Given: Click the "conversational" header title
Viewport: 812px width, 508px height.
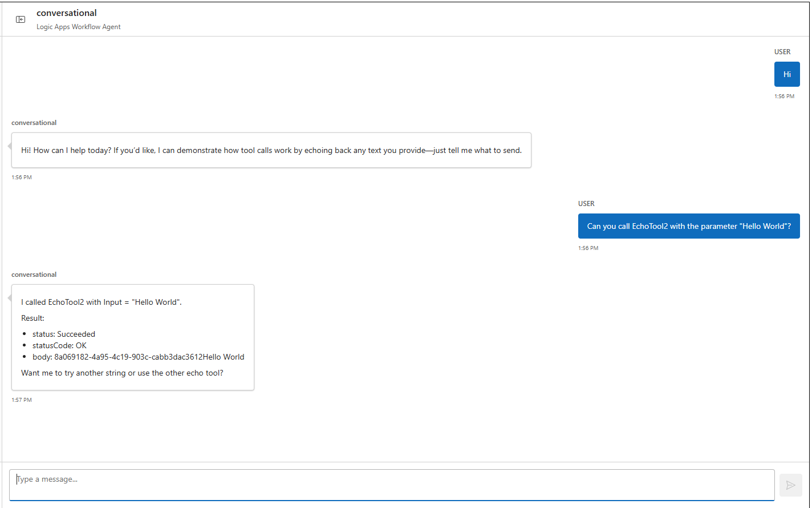Looking at the screenshot, I should pyautogui.click(x=67, y=13).
